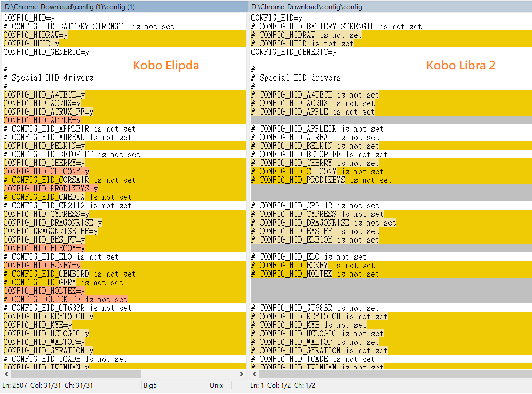This screenshot has width=532, height=394.
Task: Click '# CONFIG_HID_WALTOP is not set'
Action: (x=315, y=342)
